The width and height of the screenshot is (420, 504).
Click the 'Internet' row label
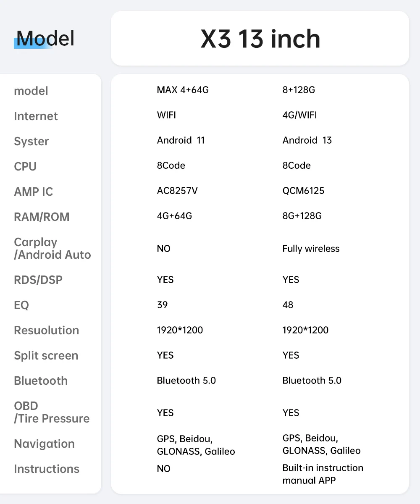click(x=36, y=116)
